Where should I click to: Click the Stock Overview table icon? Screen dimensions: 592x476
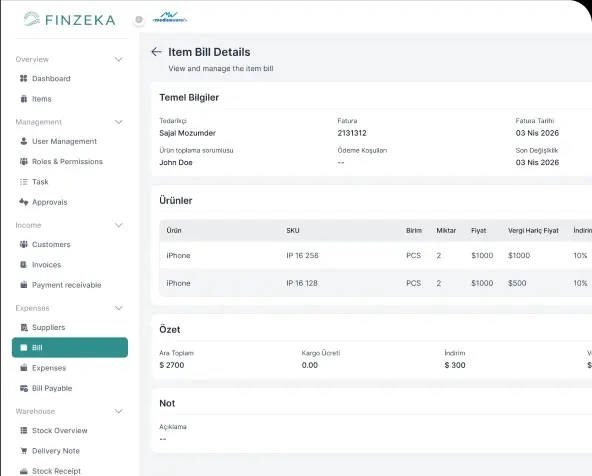(23, 430)
